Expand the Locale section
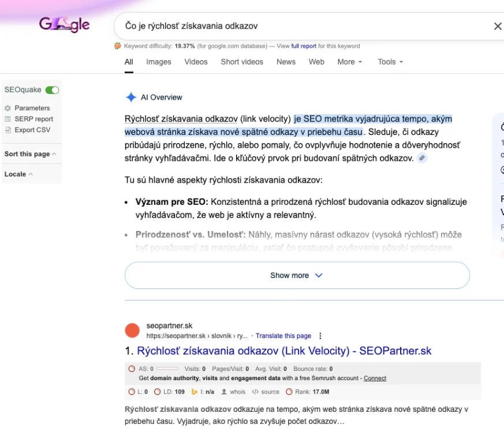Screen dimensions: 504x443 (x=18, y=174)
